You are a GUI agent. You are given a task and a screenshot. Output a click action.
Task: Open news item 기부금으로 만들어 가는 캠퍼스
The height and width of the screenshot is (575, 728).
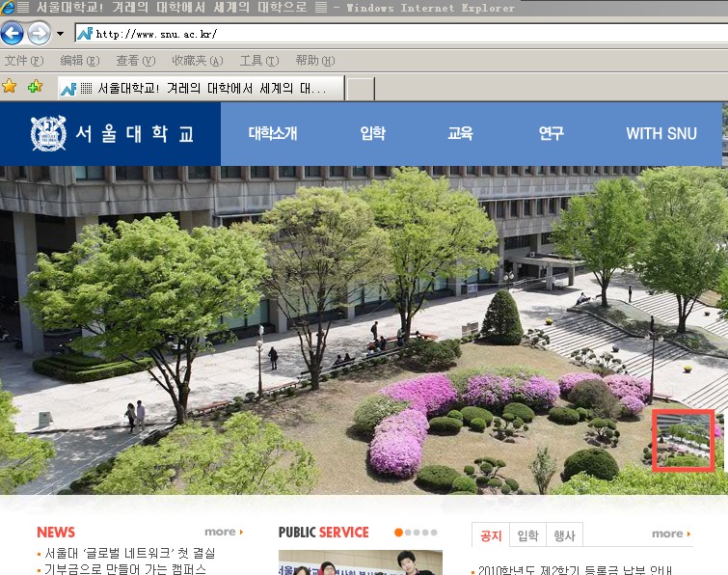125,569
